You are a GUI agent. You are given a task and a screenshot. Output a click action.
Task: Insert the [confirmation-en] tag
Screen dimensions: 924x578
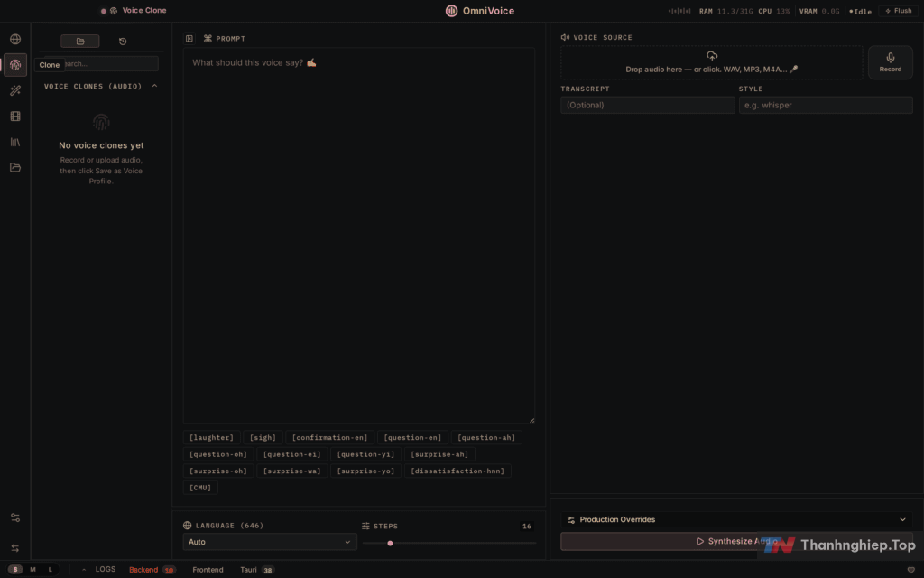[x=330, y=438]
